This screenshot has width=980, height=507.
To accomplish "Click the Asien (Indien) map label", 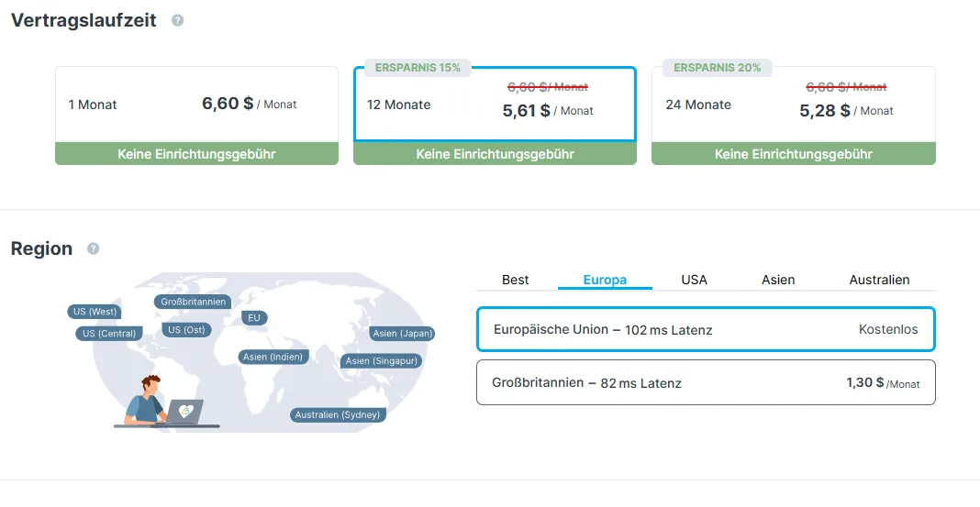I will coord(273,358).
